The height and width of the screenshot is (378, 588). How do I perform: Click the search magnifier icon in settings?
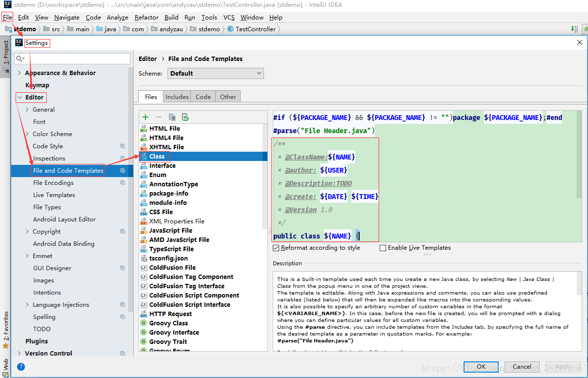pos(20,59)
